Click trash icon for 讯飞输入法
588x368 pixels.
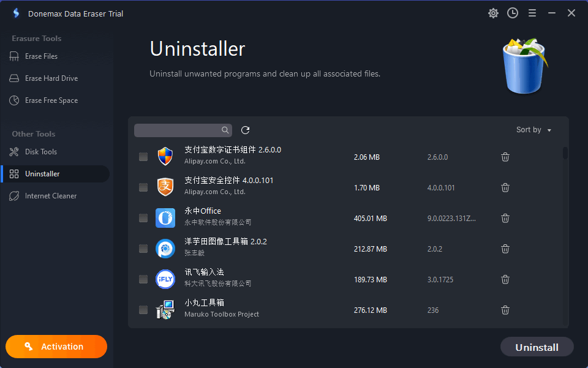(505, 280)
